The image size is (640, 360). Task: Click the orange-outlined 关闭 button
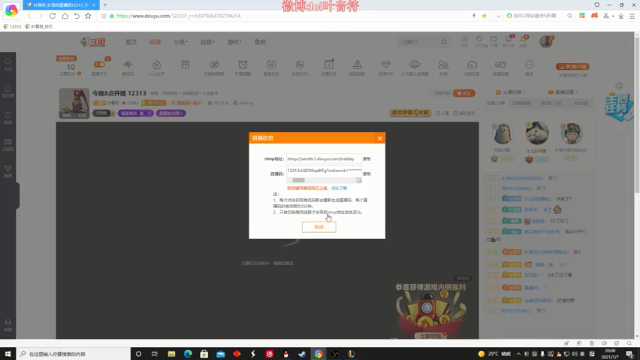click(x=319, y=227)
